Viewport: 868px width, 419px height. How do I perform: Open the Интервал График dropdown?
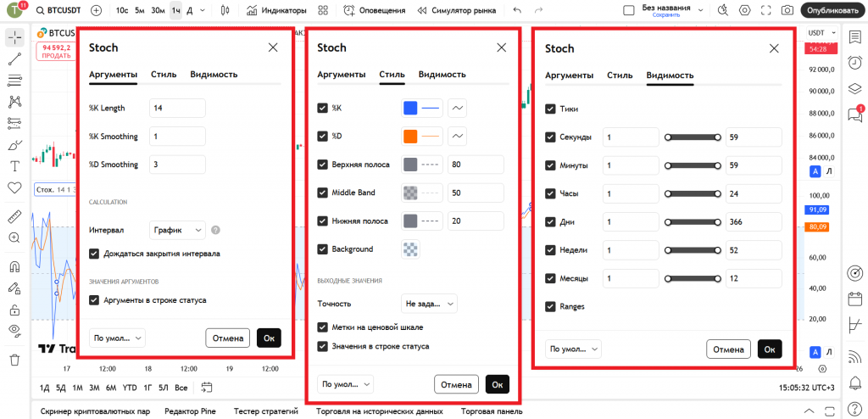[178, 230]
